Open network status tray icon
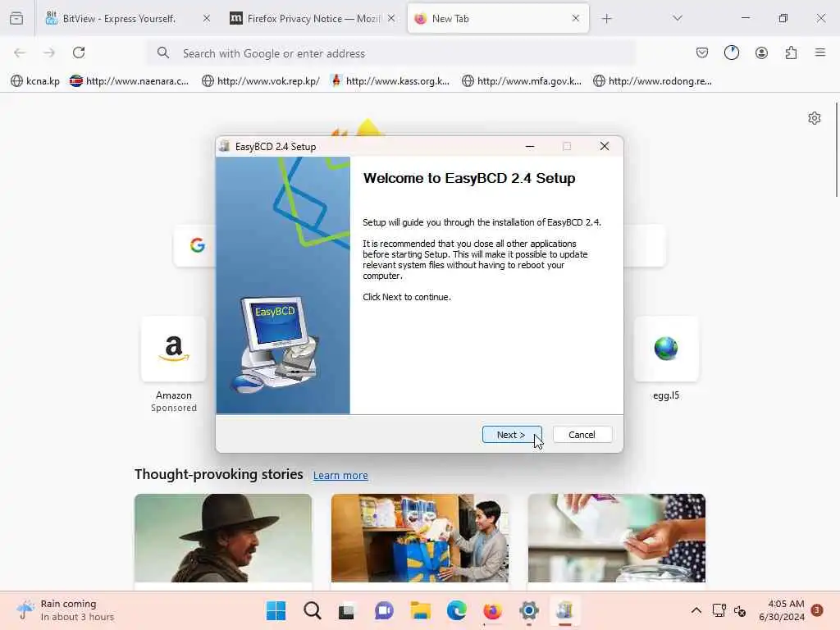This screenshot has width=840, height=630. pos(719,610)
